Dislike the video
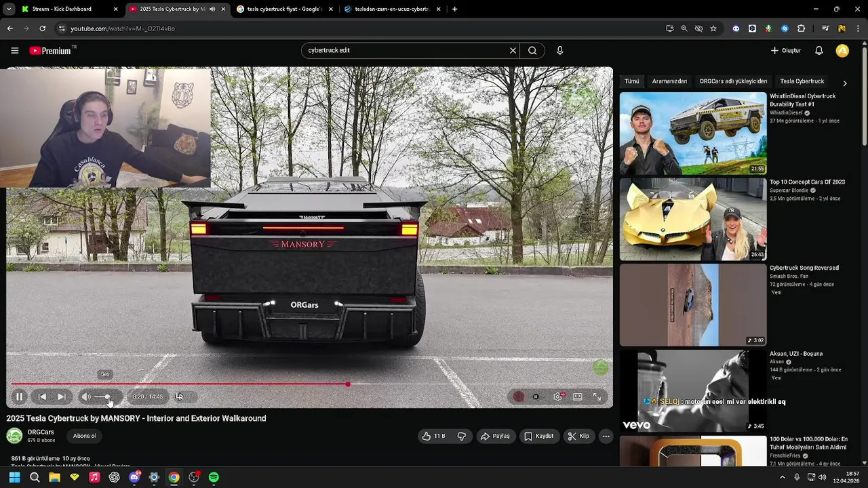Viewport: 868px width, 488px height. coord(461,436)
